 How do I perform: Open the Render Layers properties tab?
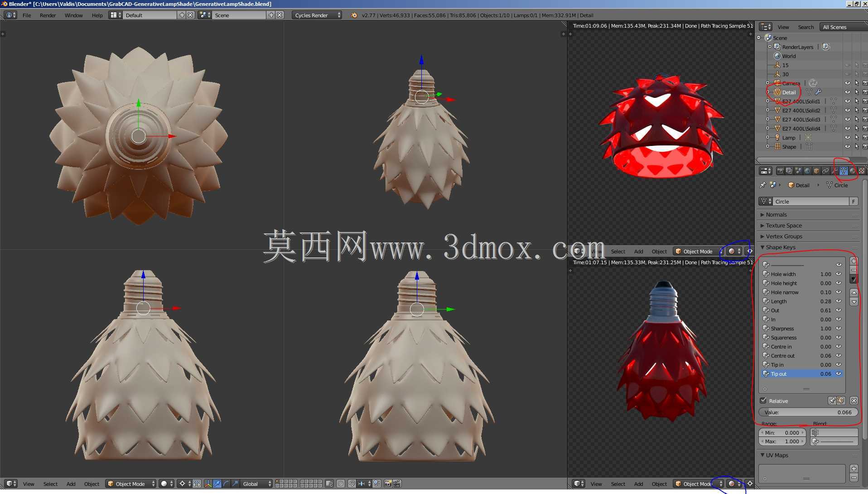click(x=789, y=171)
